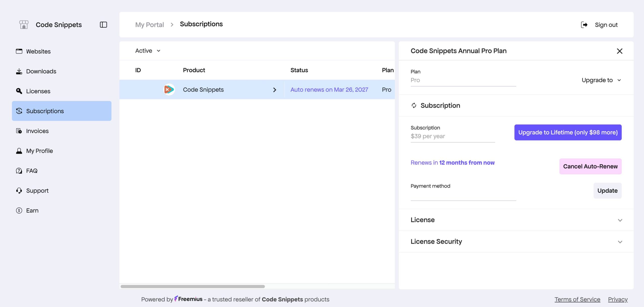Click the Subscription refresh icon in panel
Image resolution: width=644 pixels, height=307 pixels.
[414, 105]
